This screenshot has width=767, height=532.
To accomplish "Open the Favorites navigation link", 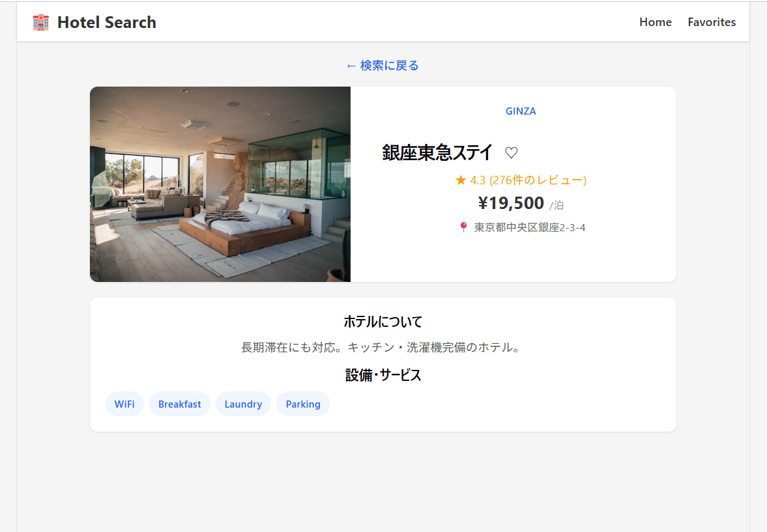I will tap(712, 22).
